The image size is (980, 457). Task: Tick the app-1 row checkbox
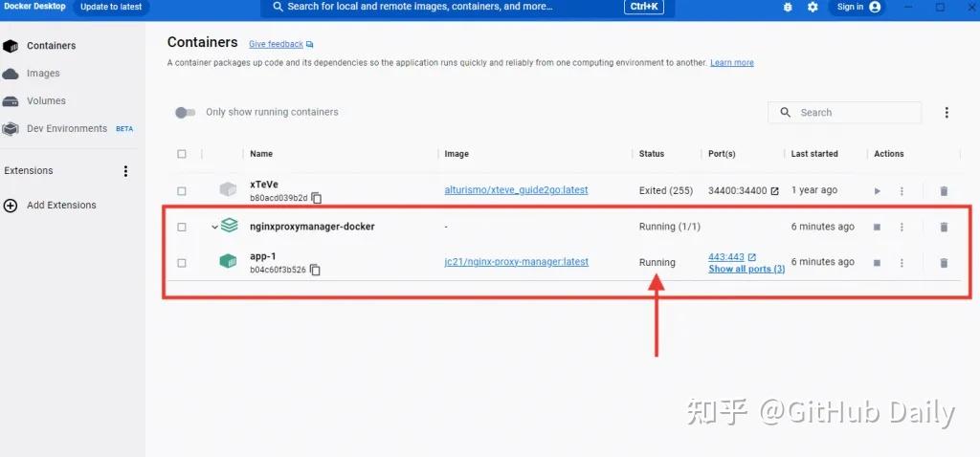click(x=182, y=264)
